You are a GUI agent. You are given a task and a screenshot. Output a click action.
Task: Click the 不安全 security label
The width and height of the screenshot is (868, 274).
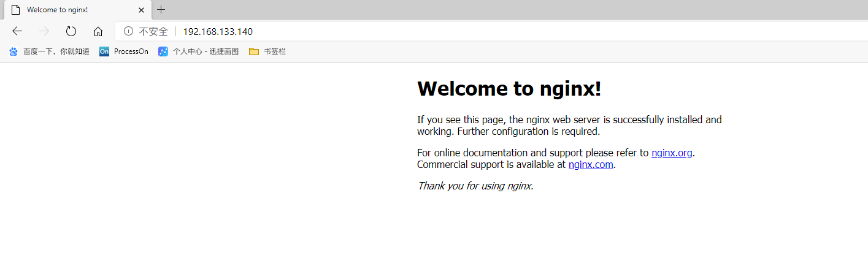click(153, 31)
